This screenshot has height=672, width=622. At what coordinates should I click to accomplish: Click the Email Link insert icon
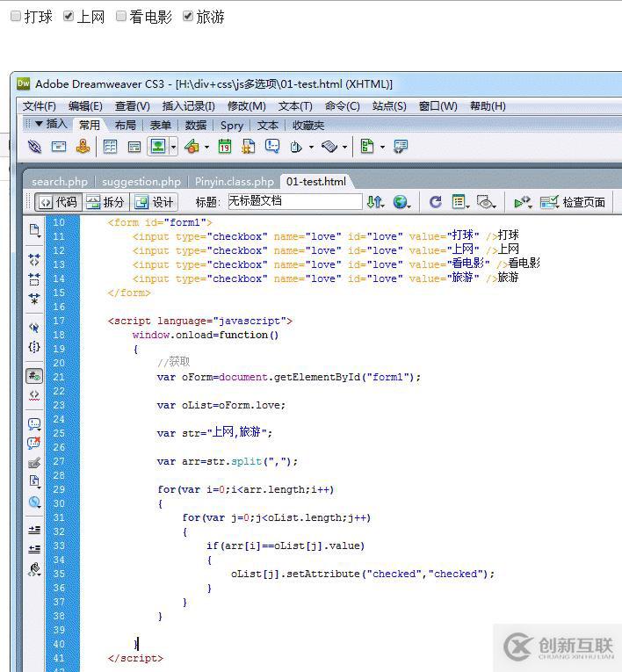tap(59, 147)
